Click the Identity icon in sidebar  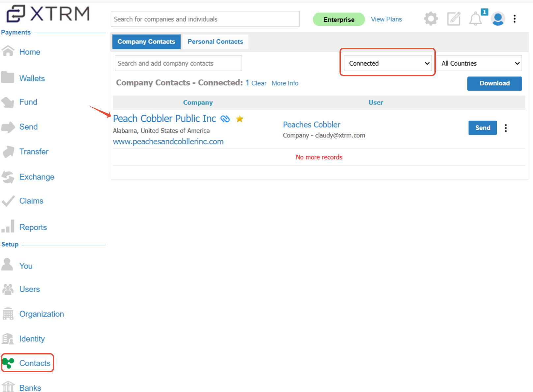(x=8, y=339)
